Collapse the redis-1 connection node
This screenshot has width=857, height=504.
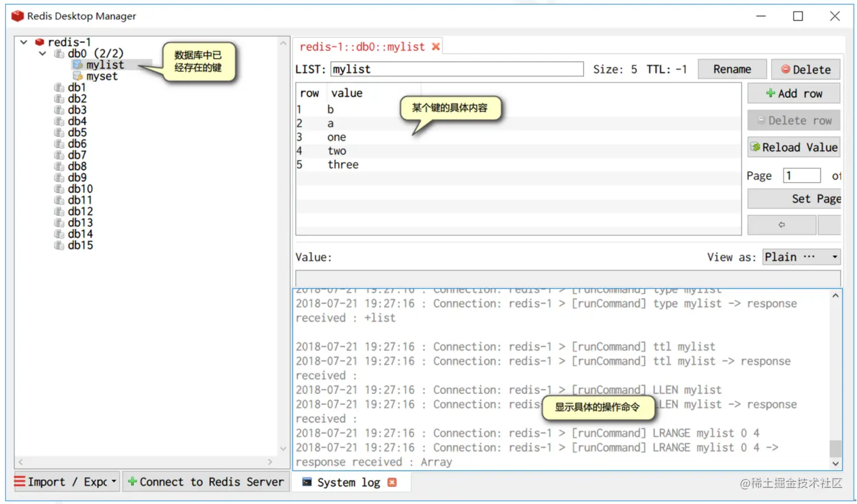click(24, 42)
